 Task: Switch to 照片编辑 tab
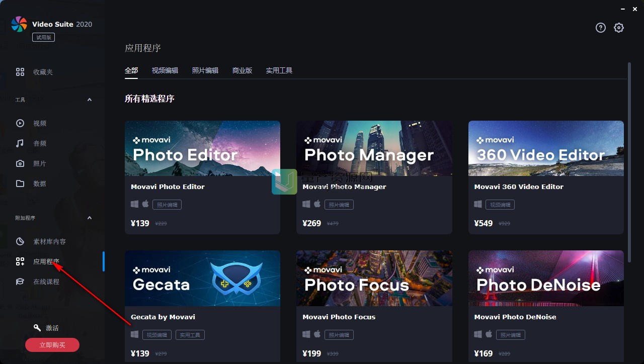pyautogui.click(x=205, y=70)
